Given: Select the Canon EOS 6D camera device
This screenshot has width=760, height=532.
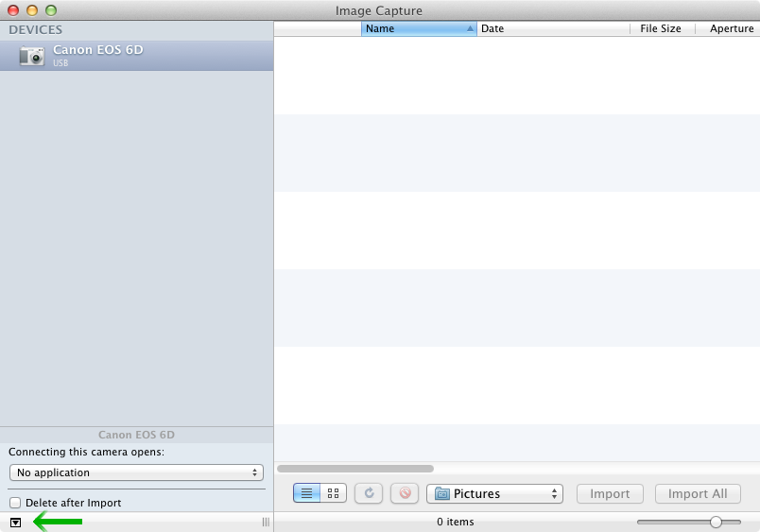Looking at the screenshot, I should click(x=136, y=56).
